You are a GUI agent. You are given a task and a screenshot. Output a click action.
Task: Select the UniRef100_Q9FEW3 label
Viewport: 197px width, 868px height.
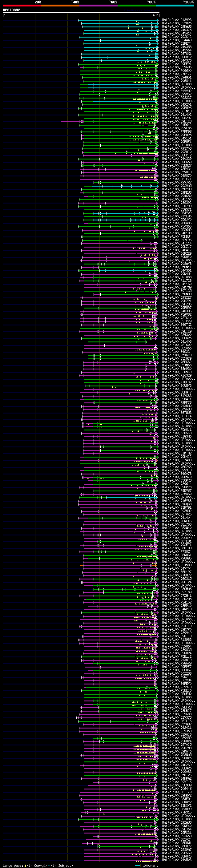177,193
